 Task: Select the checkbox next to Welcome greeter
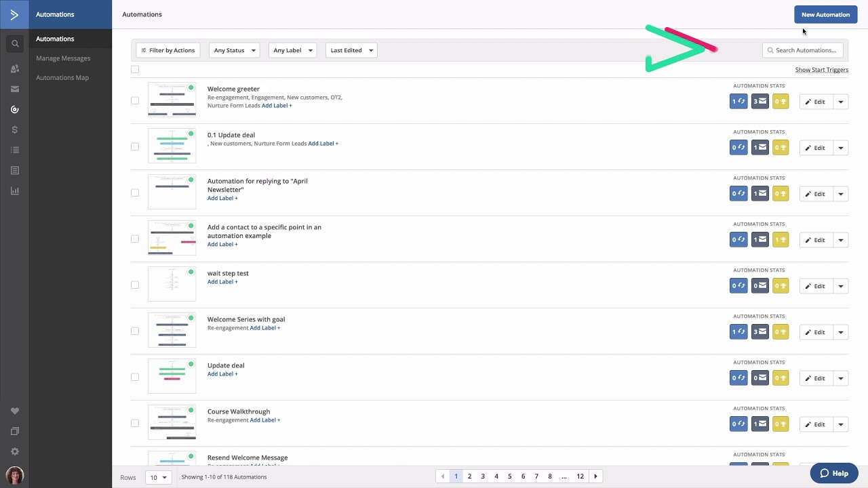click(135, 100)
